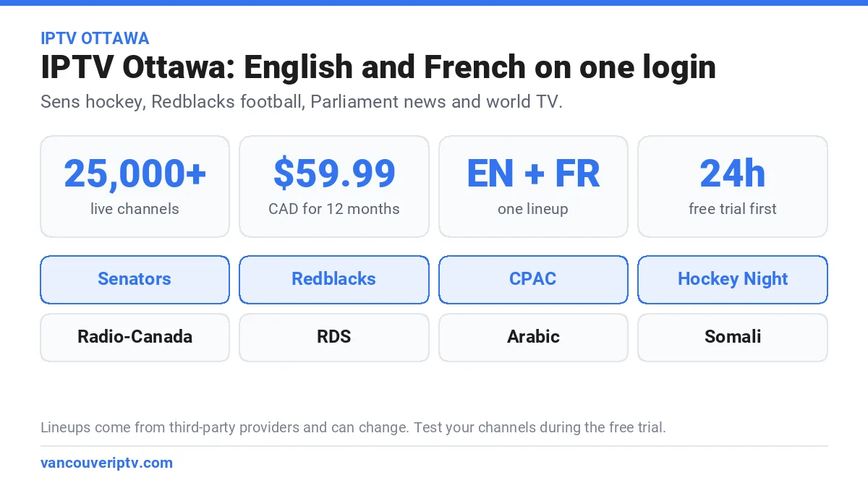Image resolution: width=868 pixels, height=488 pixels.
Task: Select the Redblacks chip
Action: (333, 279)
